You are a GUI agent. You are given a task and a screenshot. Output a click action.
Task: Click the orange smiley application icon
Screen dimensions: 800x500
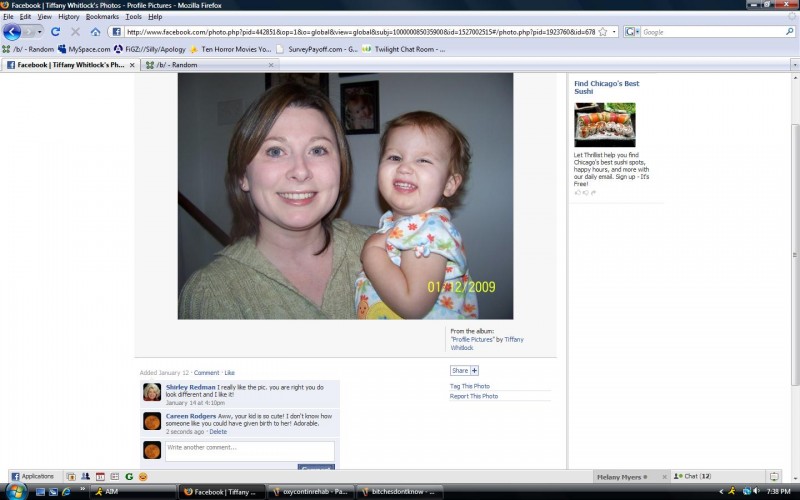coord(143,477)
